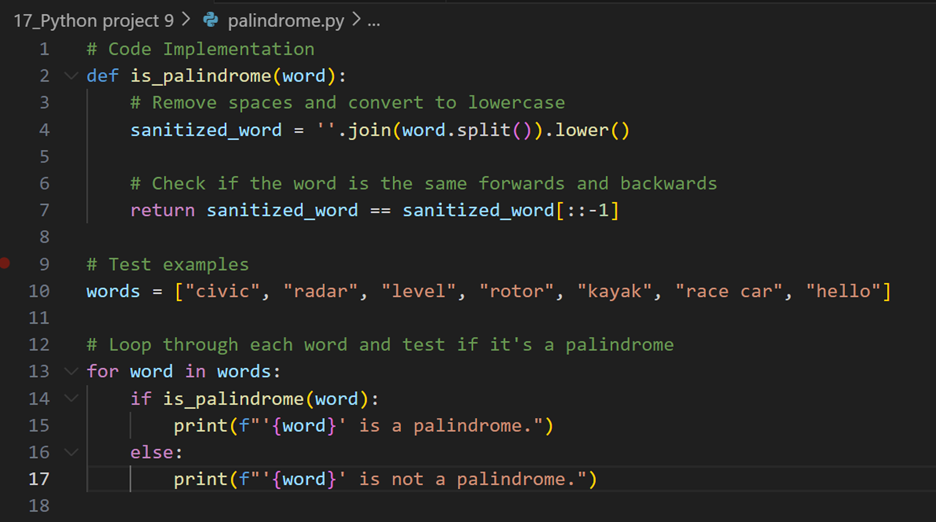This screenshot has width=936, height=522.
Task: Collapse the is_palindrome function at line 2
Action: pyautogui.click(x=71, y=76)
